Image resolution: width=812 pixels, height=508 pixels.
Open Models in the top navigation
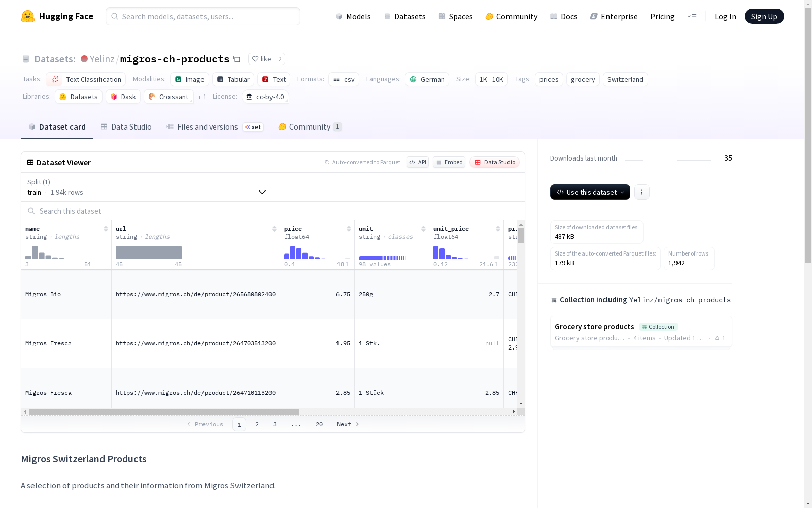coord(353,16)
